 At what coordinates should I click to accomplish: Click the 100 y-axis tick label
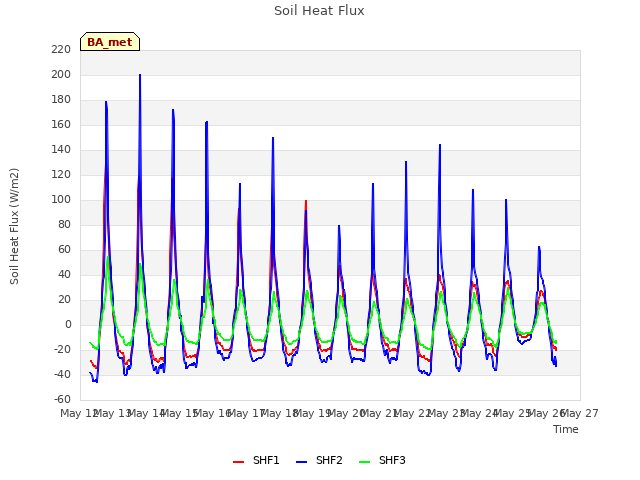pyautogui.click(x=61, y=200)
